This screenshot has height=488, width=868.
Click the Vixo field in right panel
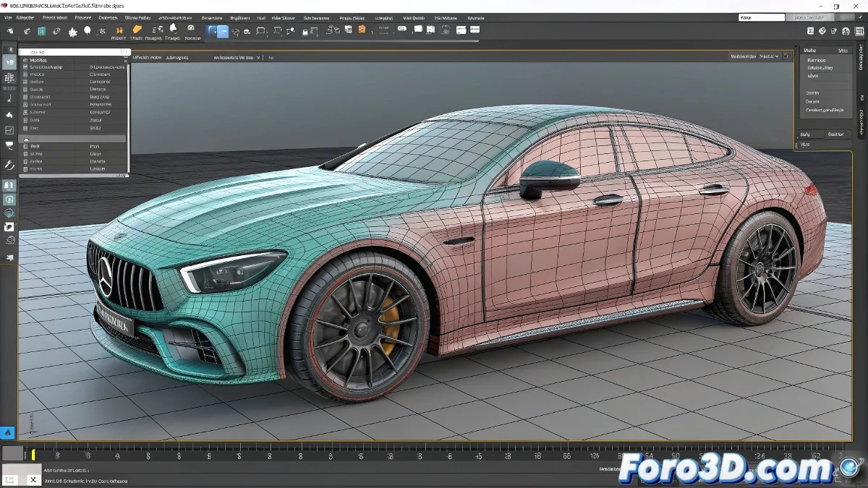(x=824, y=145)
